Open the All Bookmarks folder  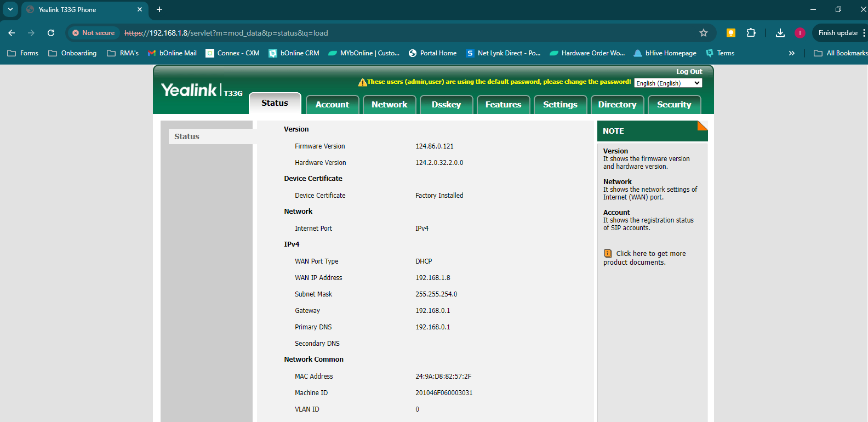coord(841,53)
